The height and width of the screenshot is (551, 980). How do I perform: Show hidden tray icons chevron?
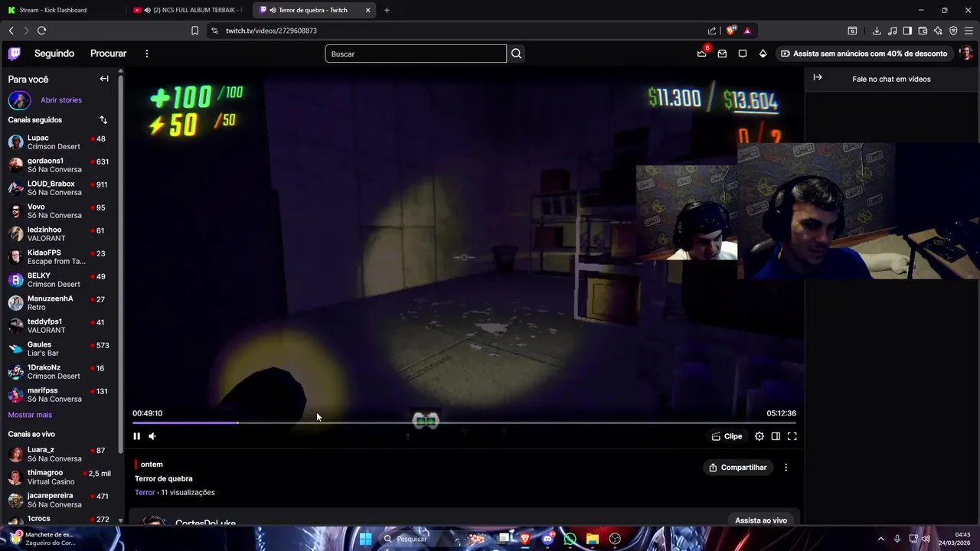(x=880, y=539)
